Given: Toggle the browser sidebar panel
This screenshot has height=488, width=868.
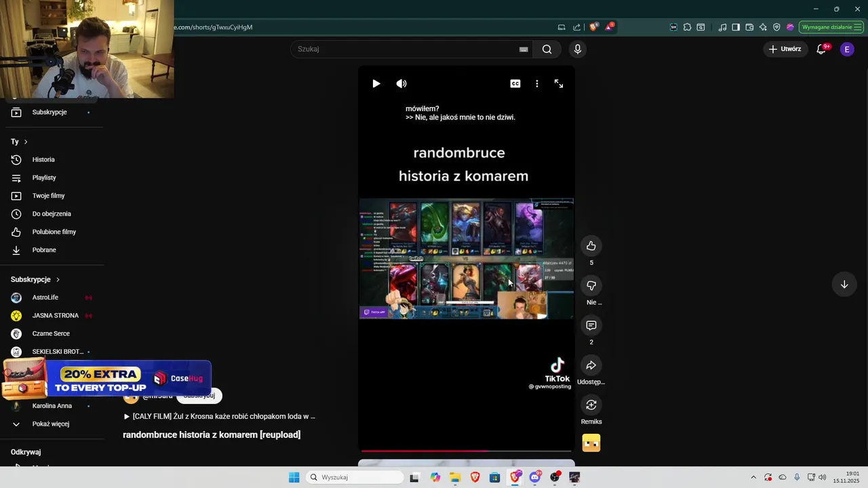Looking at the screenshot, I should coord(736,27).
